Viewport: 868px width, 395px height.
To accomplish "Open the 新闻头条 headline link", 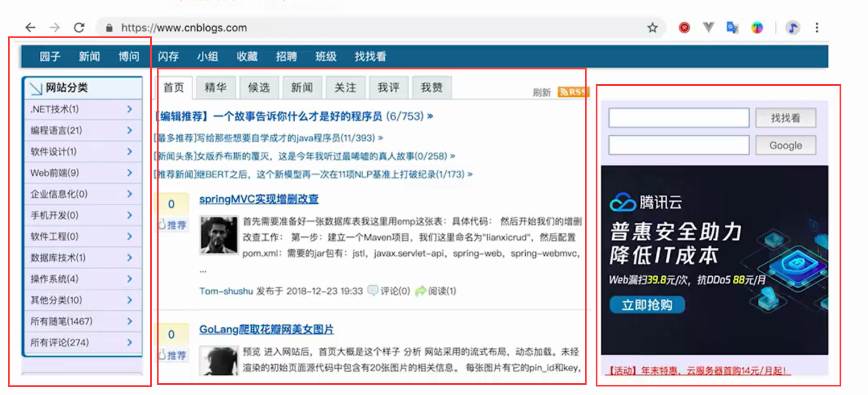I will pos(305,156).
